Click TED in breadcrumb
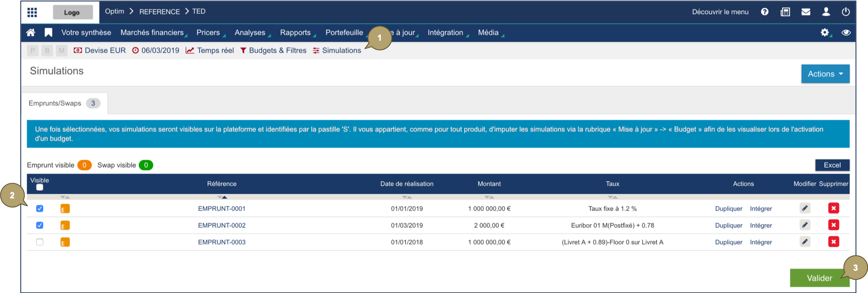 199,11
